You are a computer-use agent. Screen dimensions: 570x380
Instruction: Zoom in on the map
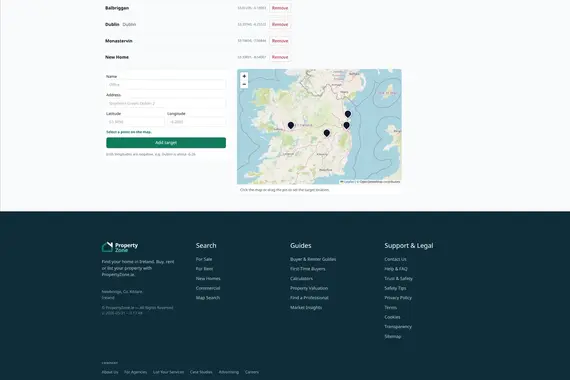244,76
